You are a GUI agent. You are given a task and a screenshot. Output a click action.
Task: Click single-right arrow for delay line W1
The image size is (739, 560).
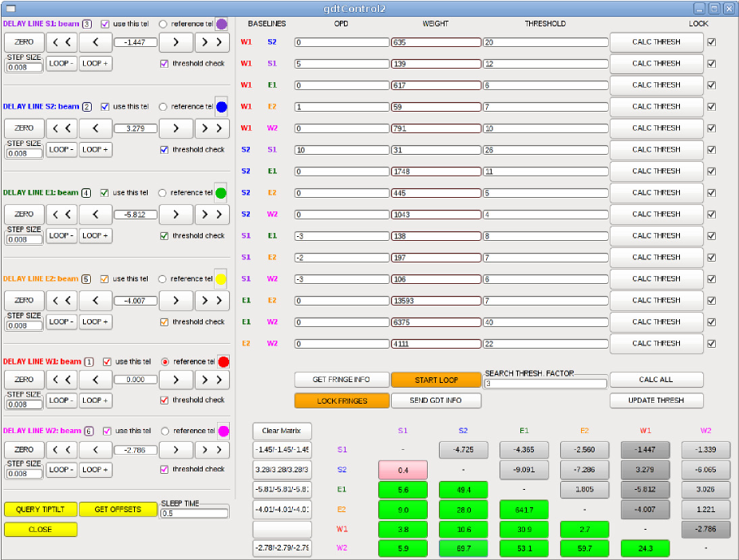click(176, 380)
